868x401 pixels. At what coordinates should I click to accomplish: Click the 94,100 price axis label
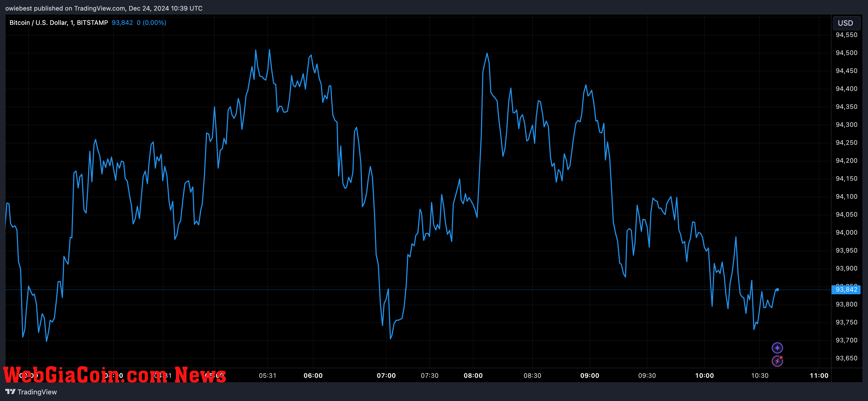tap(846, 197)
